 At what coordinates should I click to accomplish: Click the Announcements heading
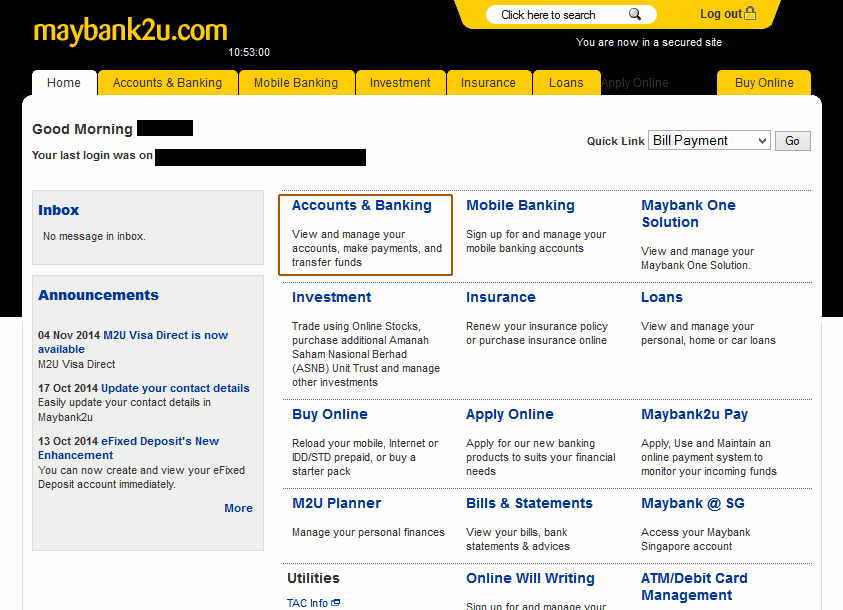click(98, 295)
